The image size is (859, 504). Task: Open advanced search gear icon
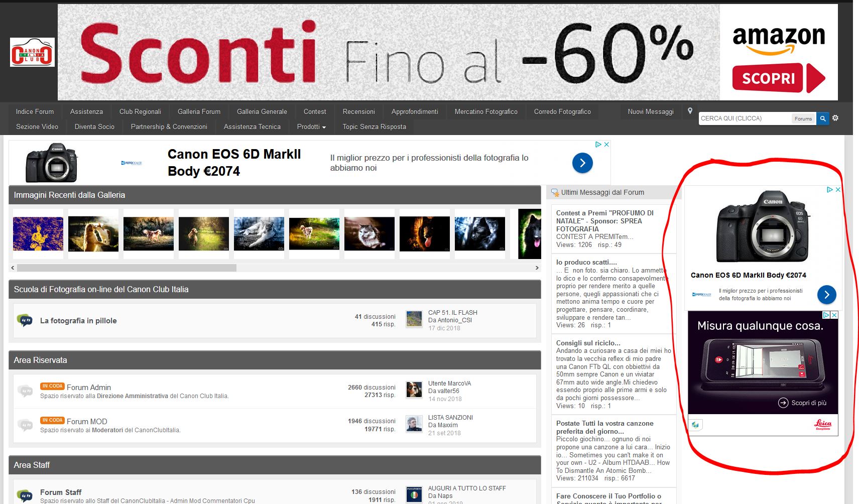pyautogui.click(x=835, y=118)
